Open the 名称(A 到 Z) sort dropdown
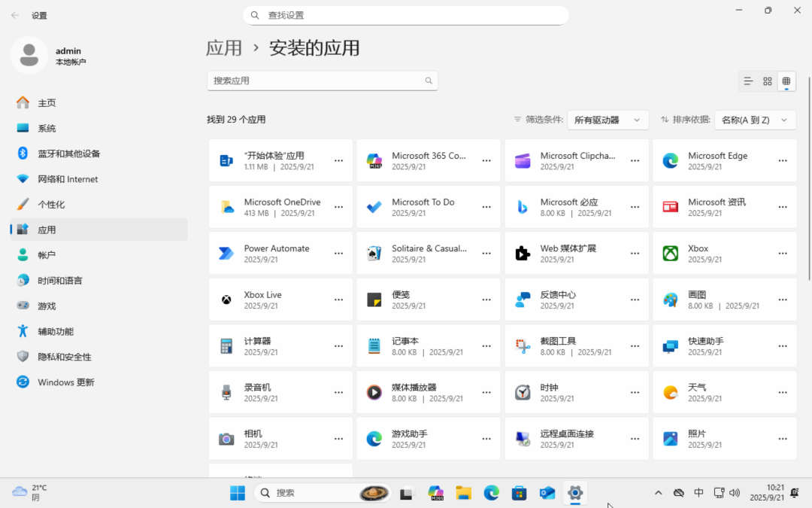The width and height of the screenshot is (812, 508). (755, 120)
